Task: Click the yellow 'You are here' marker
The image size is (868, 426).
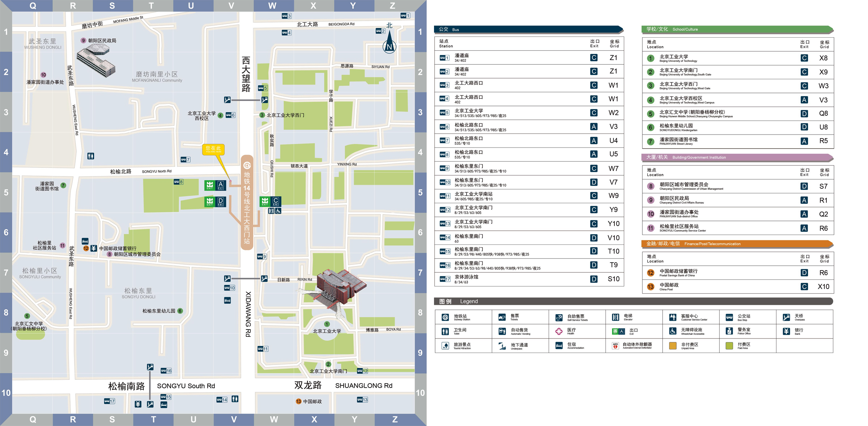Action: click(x=213, y=149)
